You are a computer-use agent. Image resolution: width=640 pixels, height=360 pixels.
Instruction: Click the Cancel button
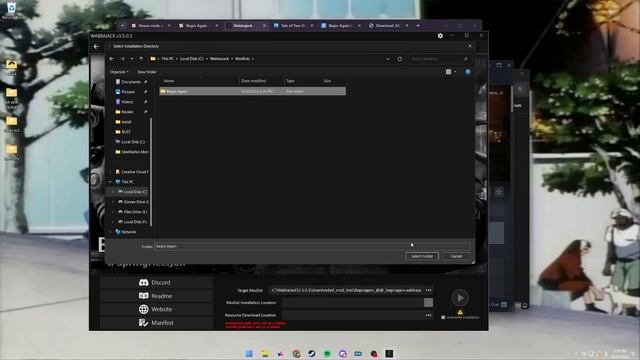pyautogui.click(x=456, y=256)
